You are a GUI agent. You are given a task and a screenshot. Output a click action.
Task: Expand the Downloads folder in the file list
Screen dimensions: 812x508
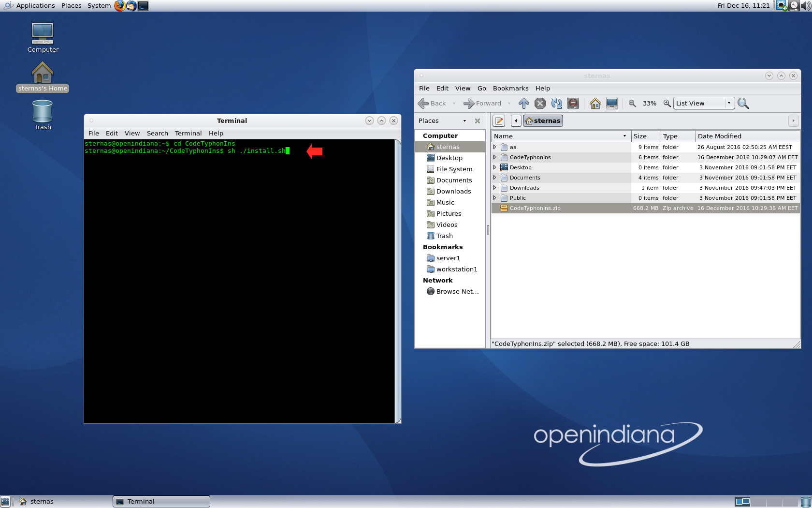494,188
